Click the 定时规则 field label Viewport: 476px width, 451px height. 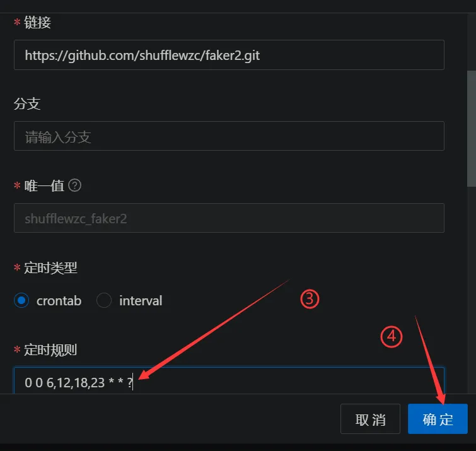50,349
